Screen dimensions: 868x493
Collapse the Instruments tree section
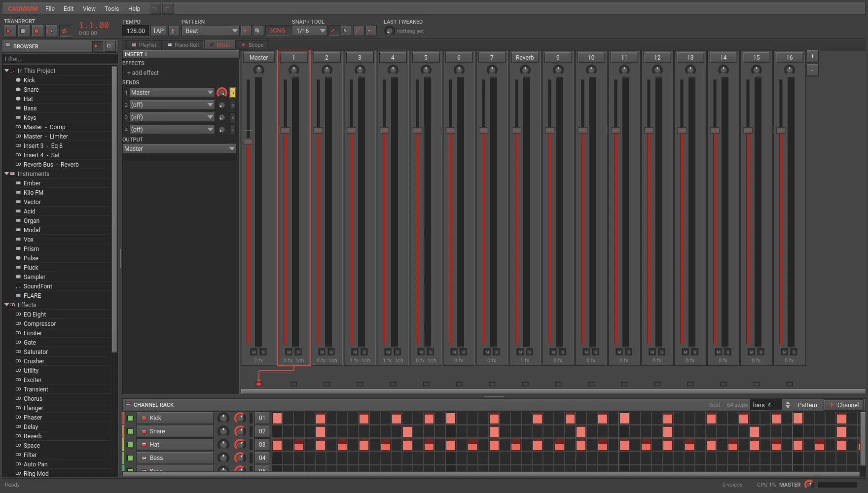click(7, 174)
